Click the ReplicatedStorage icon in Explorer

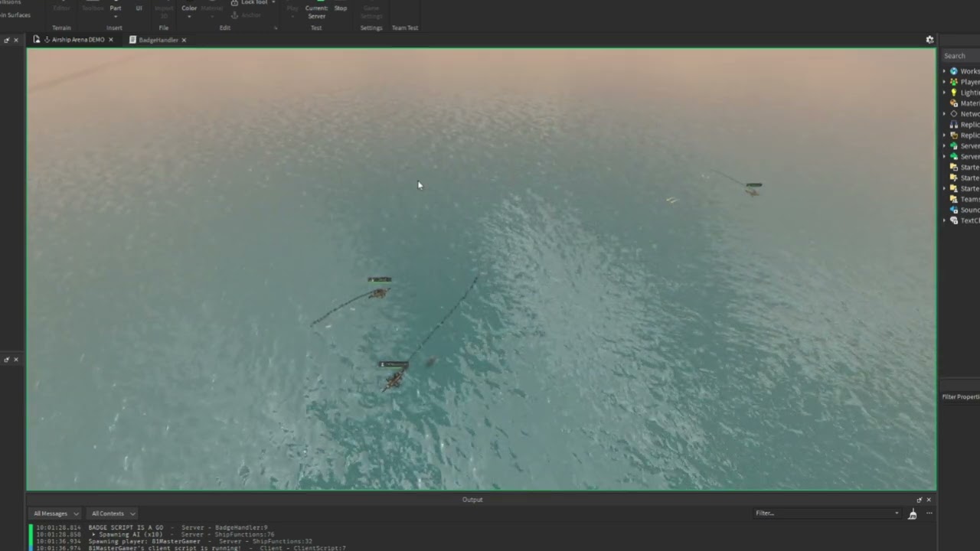click(953, 135)
